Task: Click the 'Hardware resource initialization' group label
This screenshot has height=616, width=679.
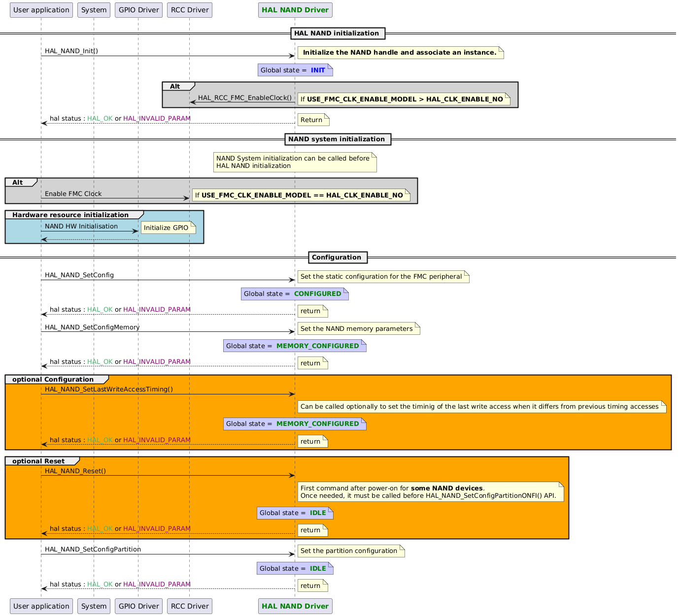Action: pyautogui.click(x=70, y=215)
